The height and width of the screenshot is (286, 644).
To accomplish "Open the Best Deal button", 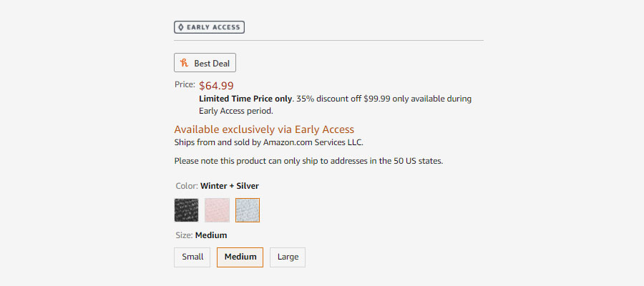I will point(205,63).
